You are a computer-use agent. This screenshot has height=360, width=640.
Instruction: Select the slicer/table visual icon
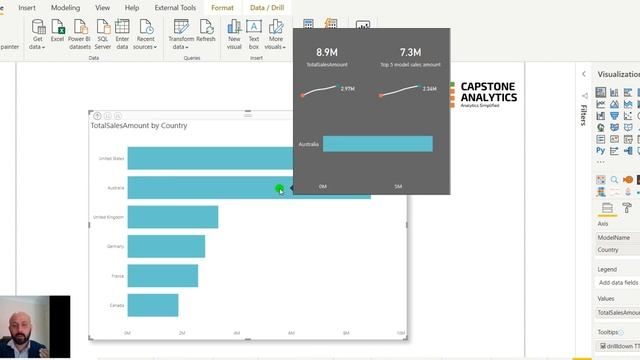coord(628,139)
